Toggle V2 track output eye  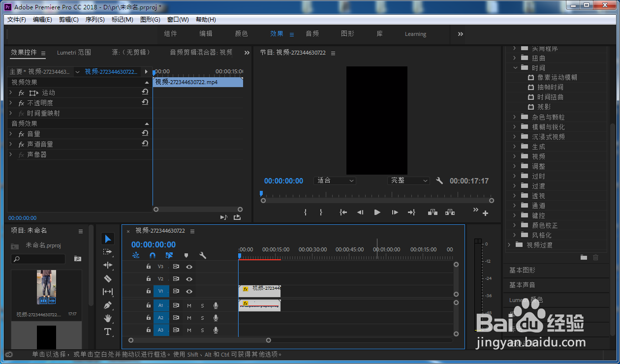pos(189,279)
